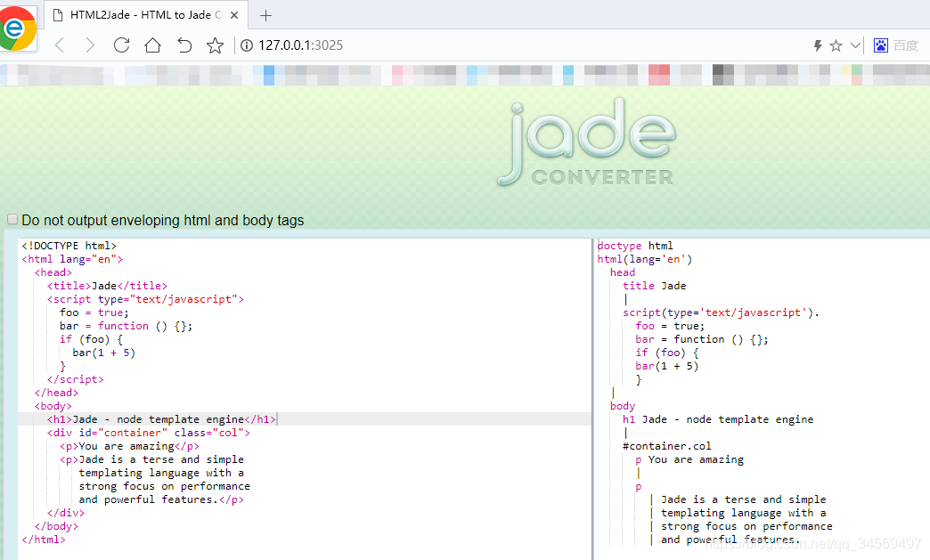Open a new tab with plus button
This screenshot has height=560, width=930.
[x=265, y=16]
